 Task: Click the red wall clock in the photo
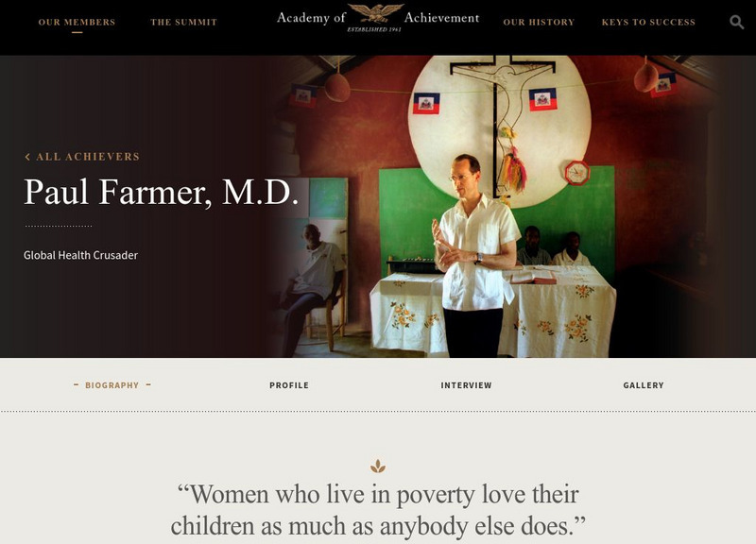pyautogui.click(x=577, y=173)
